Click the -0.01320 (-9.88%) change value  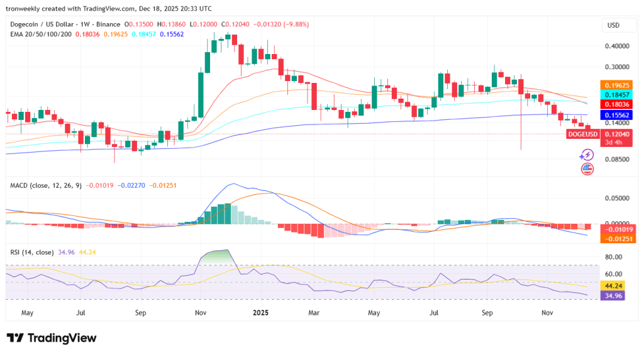click(x=281, y=25)
